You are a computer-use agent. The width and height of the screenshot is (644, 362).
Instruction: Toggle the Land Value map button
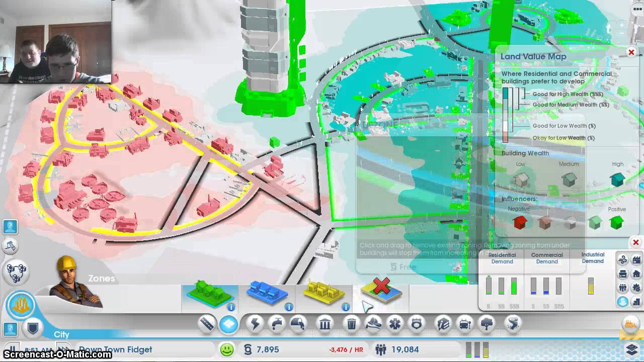(623, 302)
